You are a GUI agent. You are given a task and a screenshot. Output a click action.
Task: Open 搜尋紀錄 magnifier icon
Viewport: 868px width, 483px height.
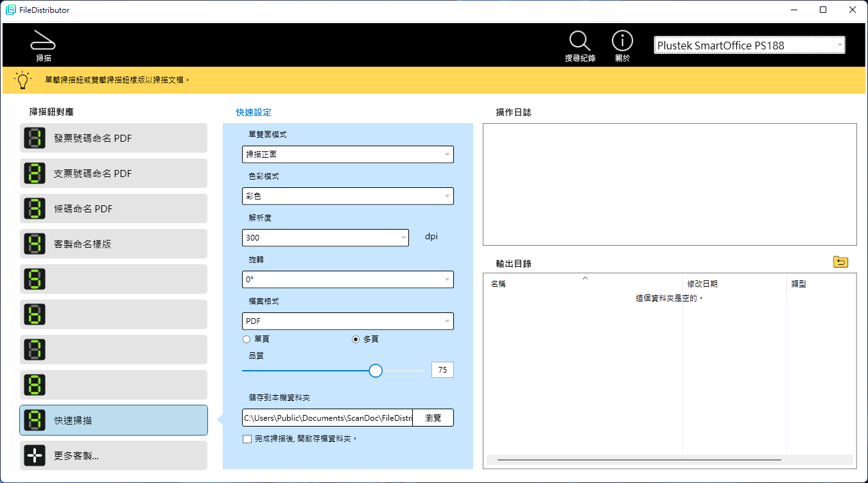coord(580,40)
